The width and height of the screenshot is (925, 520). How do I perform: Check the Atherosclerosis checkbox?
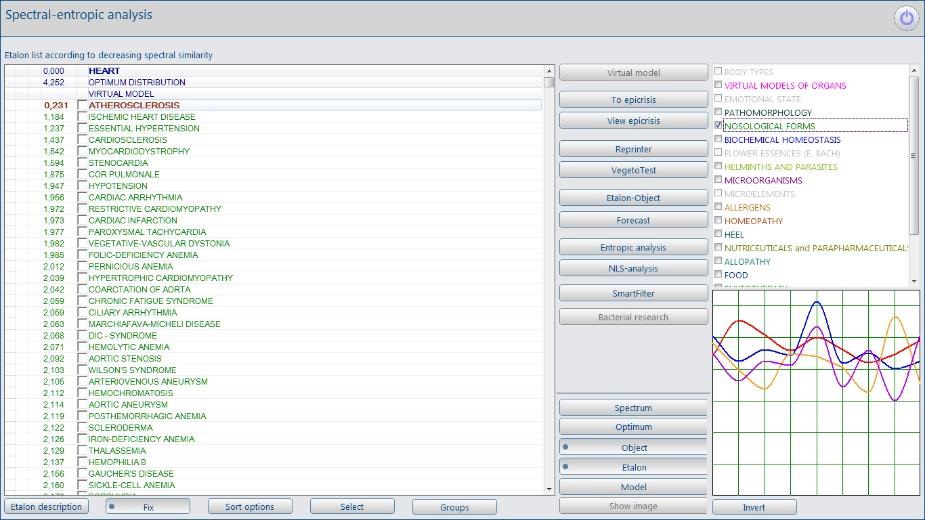coord(83,105)
